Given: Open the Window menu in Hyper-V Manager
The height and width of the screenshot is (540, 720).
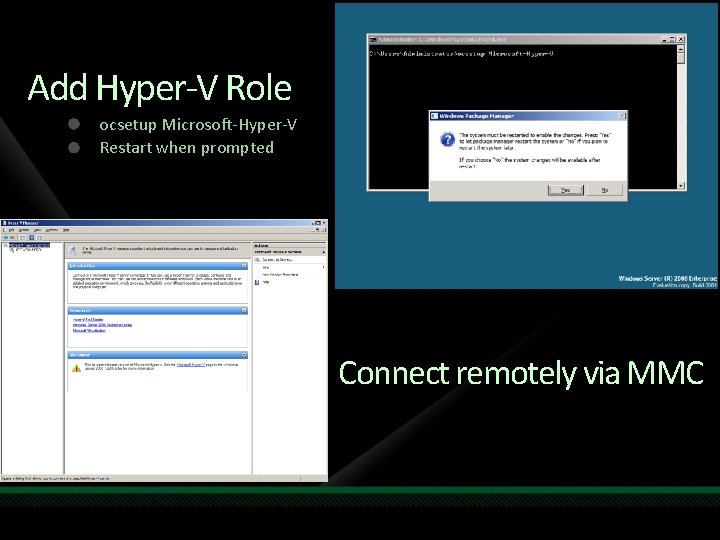Looking at the screenshot, I should coord(52,230).
